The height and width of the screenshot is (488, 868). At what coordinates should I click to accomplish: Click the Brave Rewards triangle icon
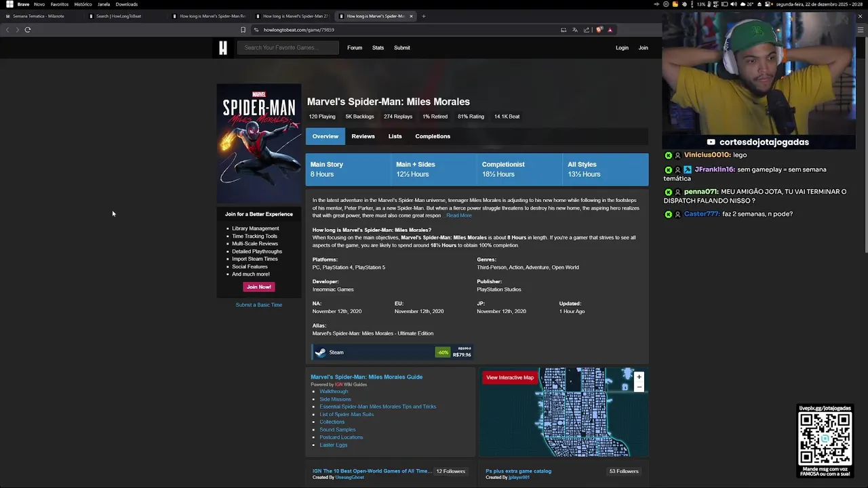click(610, 30)
